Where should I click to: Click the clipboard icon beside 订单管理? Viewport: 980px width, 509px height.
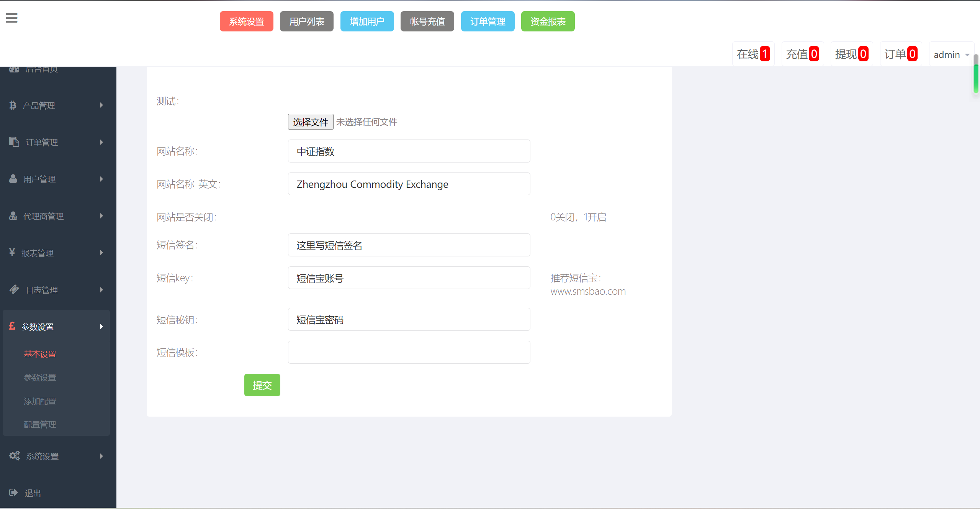[14, 142]
